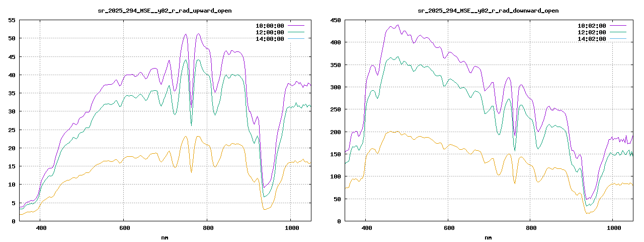Click the nm axis label under the left chart

tap(165, 237)
